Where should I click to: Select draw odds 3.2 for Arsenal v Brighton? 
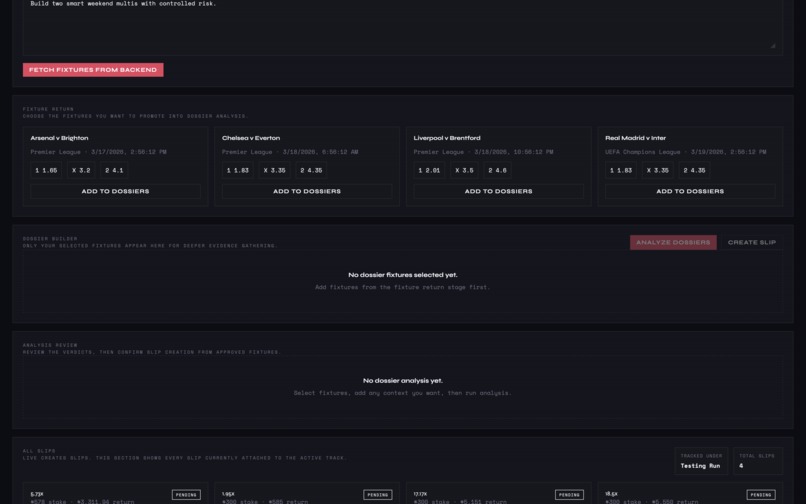[x=81, y=170]
